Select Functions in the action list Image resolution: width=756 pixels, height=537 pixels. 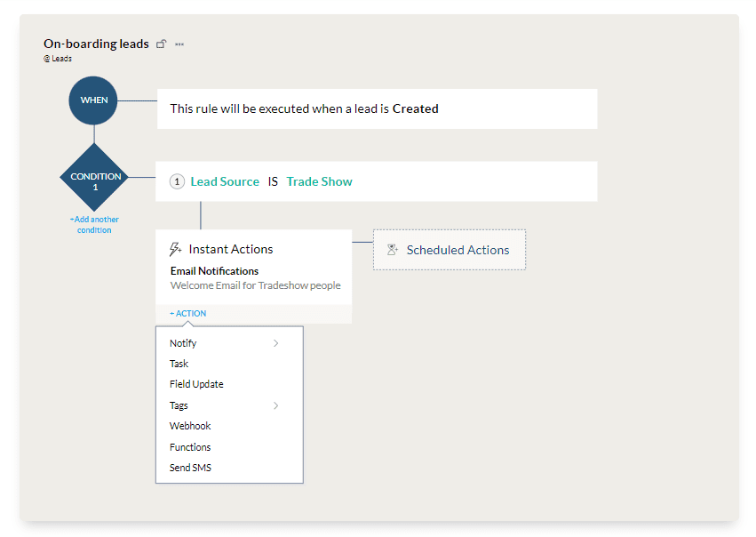click(190, 447)
